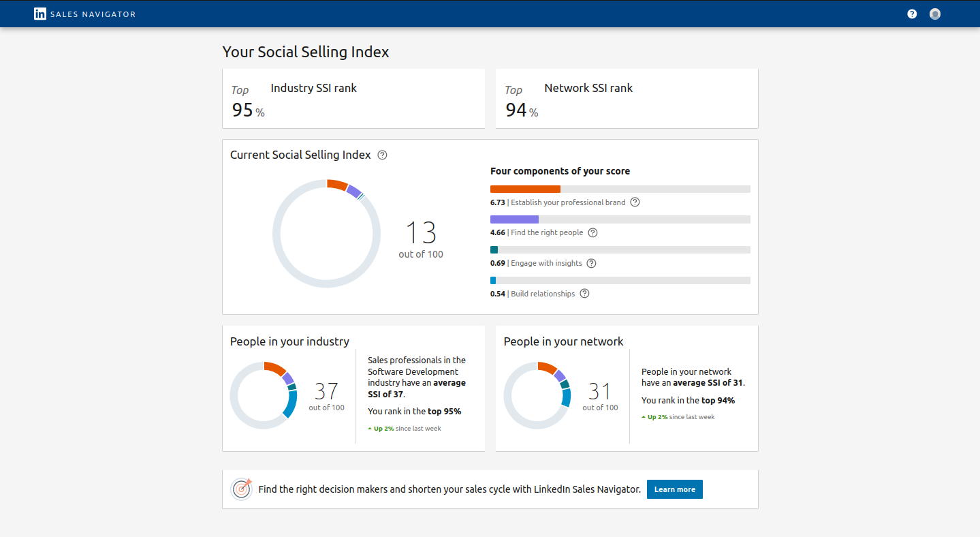Click the 94 % network rank value
The width and height of the screenshot is (980, 537).
tap(522, 110)
